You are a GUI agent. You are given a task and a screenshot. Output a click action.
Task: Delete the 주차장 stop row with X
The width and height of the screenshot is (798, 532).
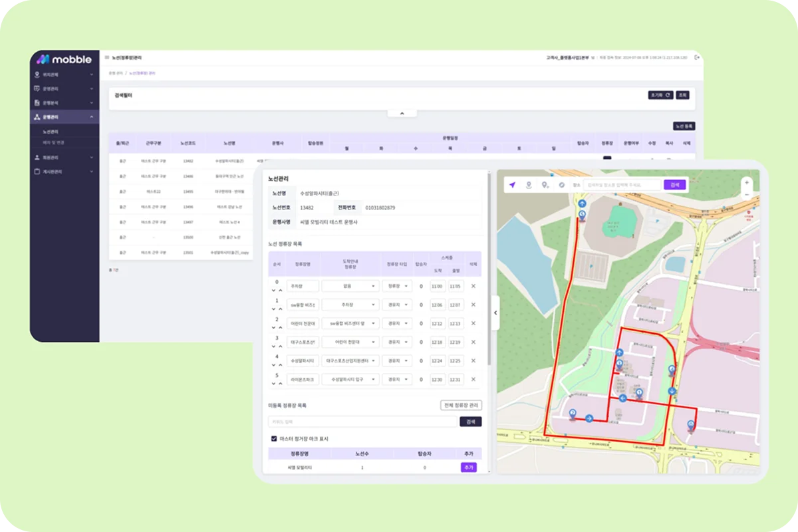pos(473,286)
